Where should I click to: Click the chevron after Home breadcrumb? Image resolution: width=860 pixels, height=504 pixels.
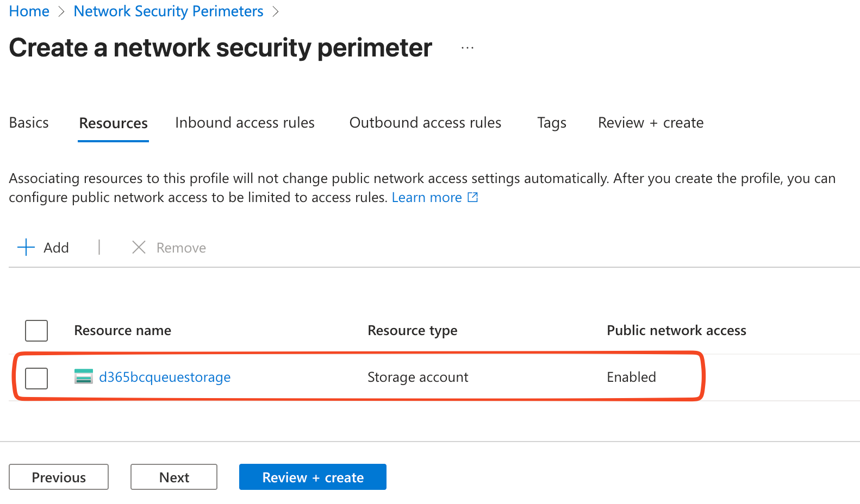click(61, 11)
